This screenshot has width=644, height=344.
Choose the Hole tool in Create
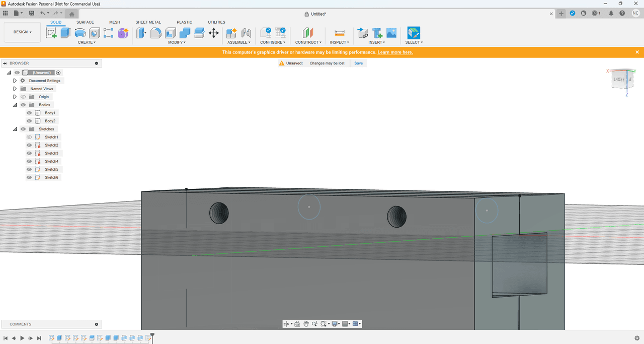click(x=94, y=33)
